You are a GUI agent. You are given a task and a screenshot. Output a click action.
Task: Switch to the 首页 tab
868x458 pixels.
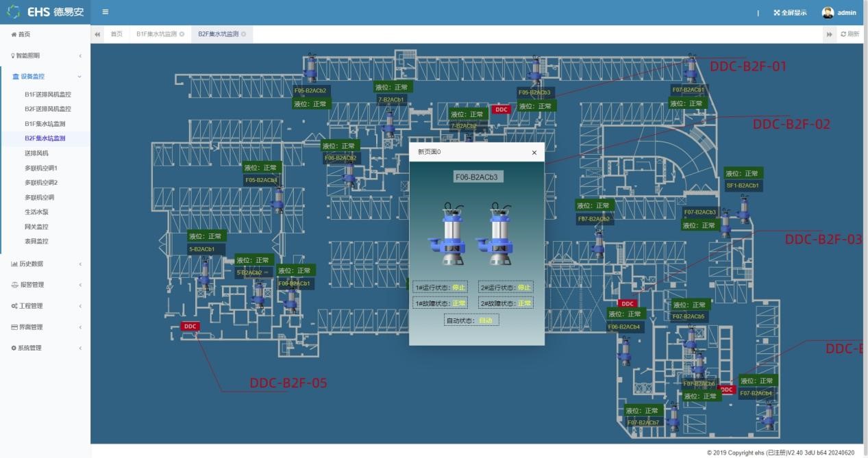117,34
